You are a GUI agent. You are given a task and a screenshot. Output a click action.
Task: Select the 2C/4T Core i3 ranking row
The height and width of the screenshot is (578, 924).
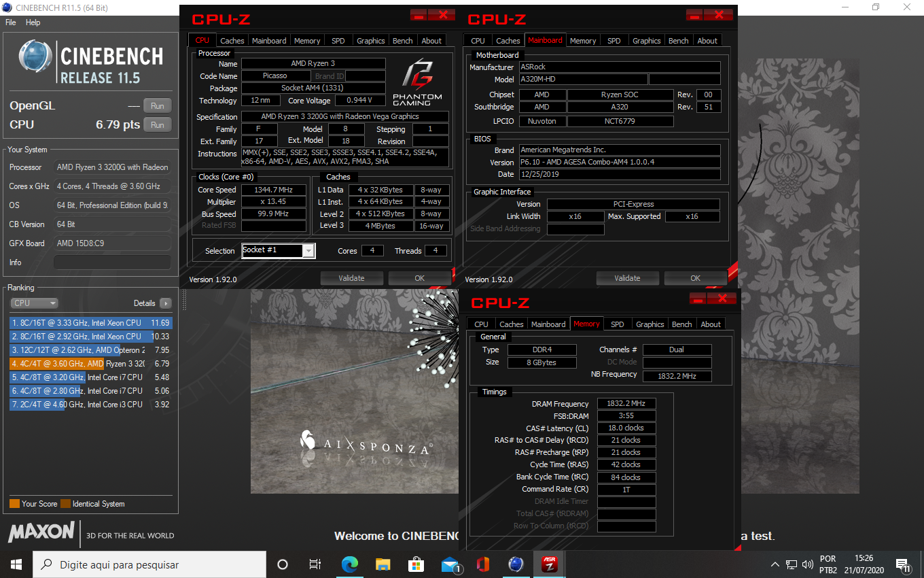(90, 405)
